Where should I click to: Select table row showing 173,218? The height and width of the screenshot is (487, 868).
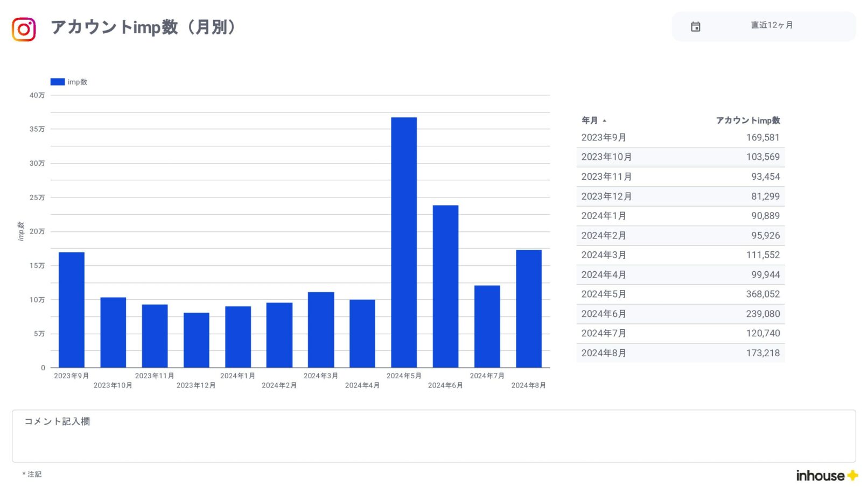click(680, 353)
